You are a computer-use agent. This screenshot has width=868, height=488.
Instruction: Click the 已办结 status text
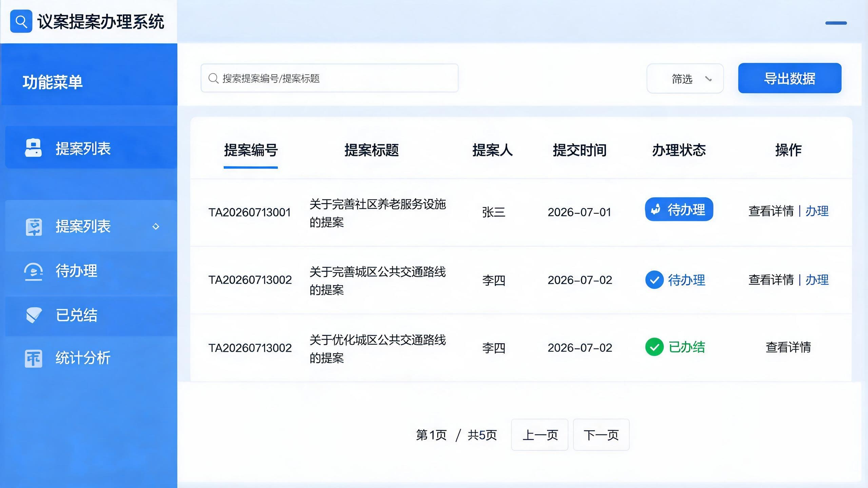click(x=687, y=347)
